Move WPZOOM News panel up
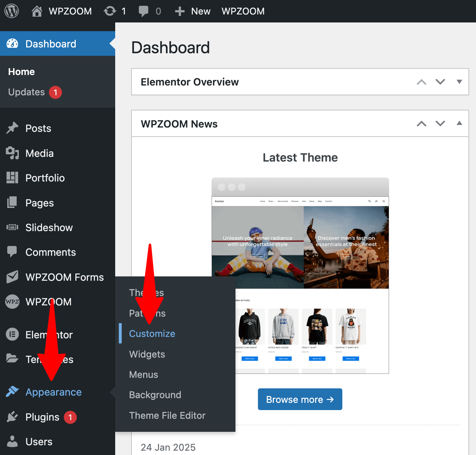The width and height of the screenshot is (476, 455). [x=421, y=124]
